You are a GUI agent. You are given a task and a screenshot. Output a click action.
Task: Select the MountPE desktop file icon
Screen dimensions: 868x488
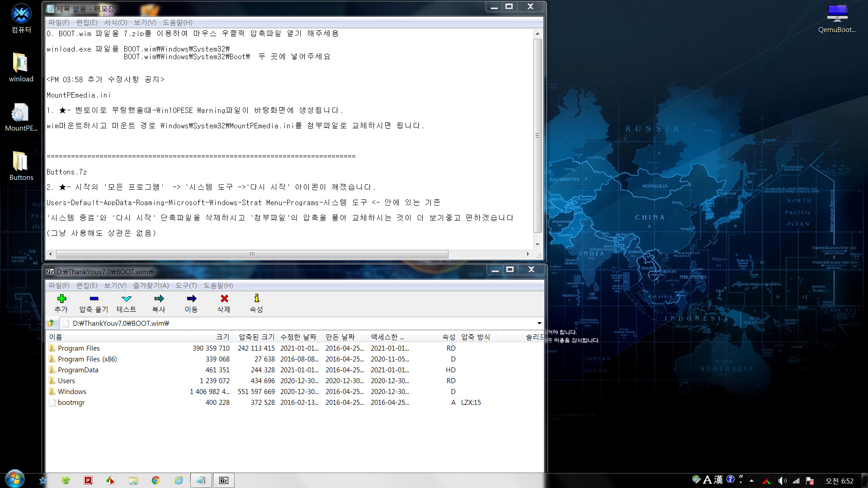(x=21, y=117)
